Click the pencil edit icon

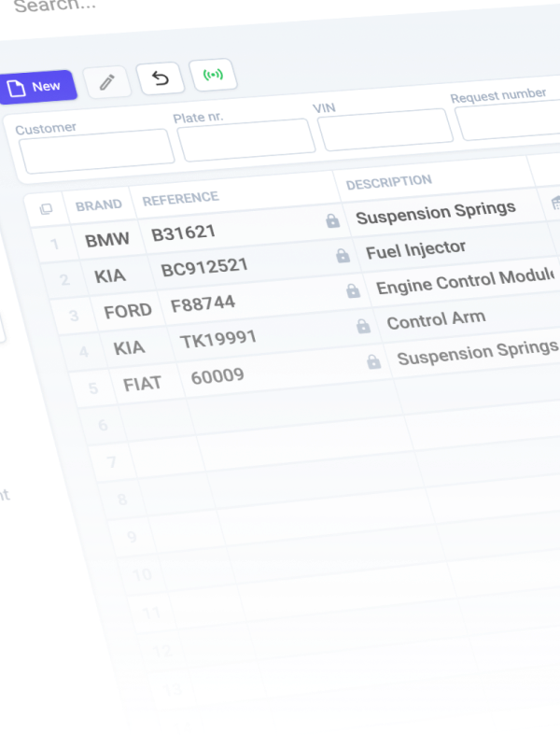107,82
